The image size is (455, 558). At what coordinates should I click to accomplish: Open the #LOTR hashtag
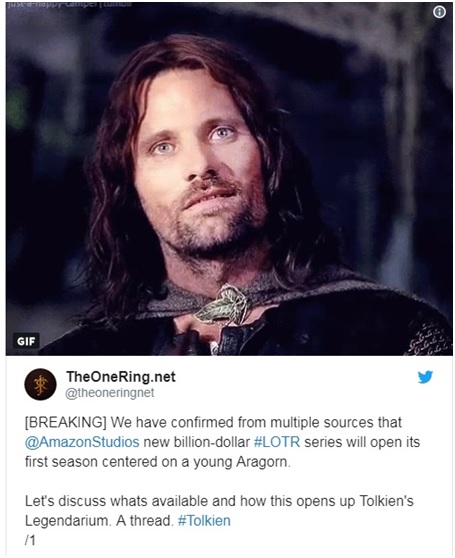[277, 442]
